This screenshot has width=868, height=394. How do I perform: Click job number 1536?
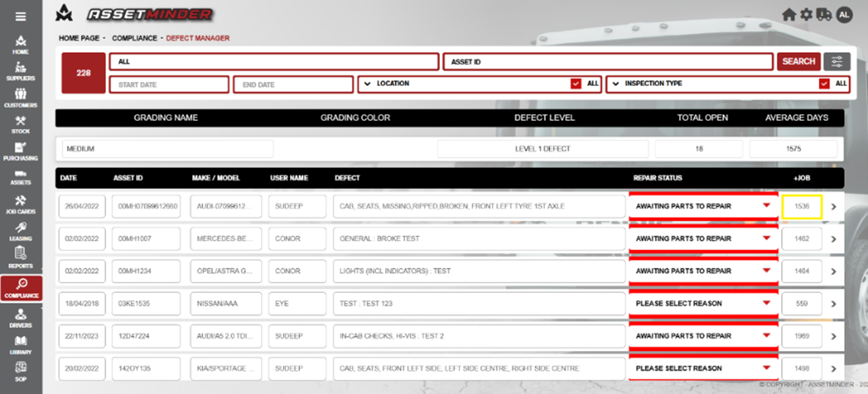click(x=802, y=206)
